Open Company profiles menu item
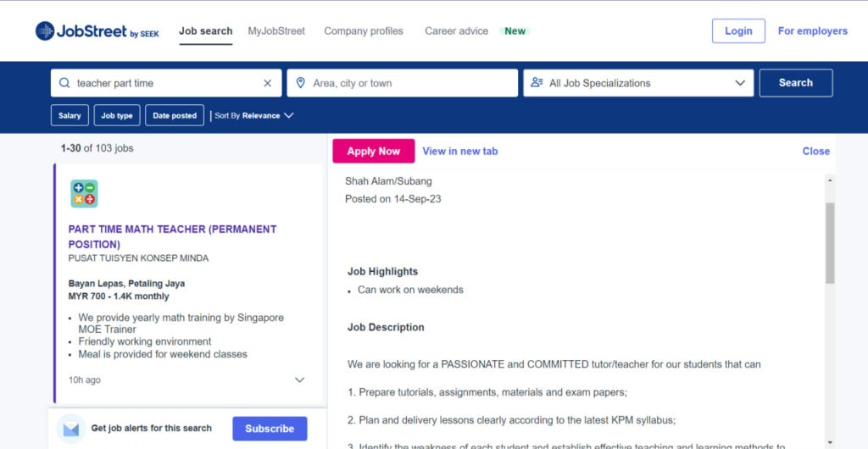The width and height of the screenshot is (868, 449). coord(364,31)
